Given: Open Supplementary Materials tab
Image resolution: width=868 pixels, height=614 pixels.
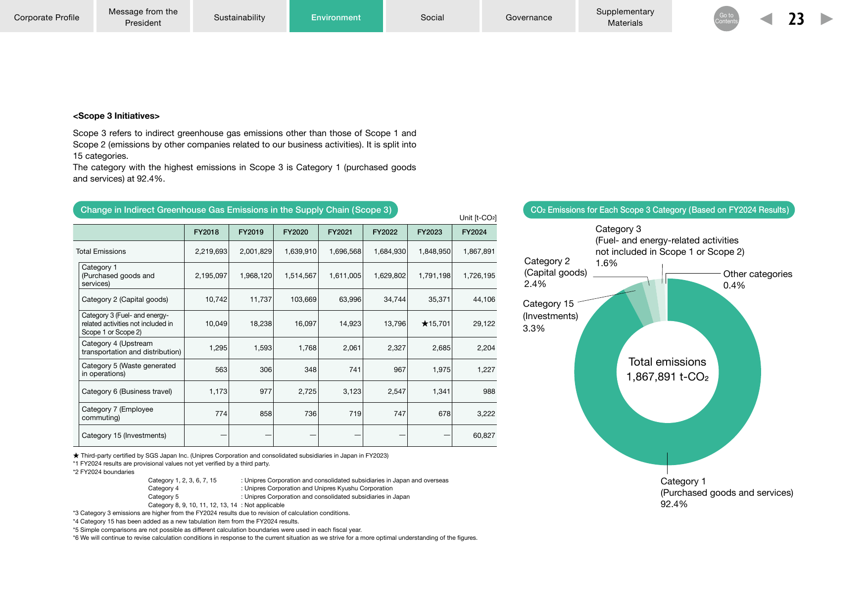Looking at the screenshot, I should [625, 16].
